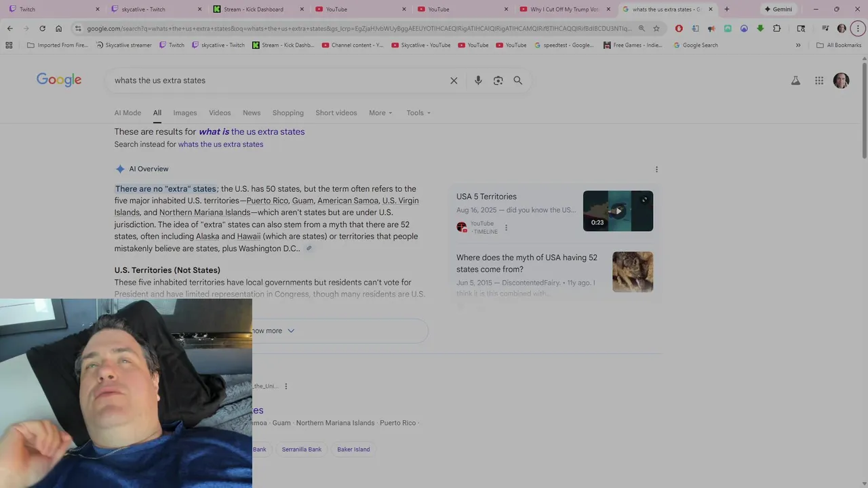Search by image with the camera icon
868x488 pixels.
498,81
